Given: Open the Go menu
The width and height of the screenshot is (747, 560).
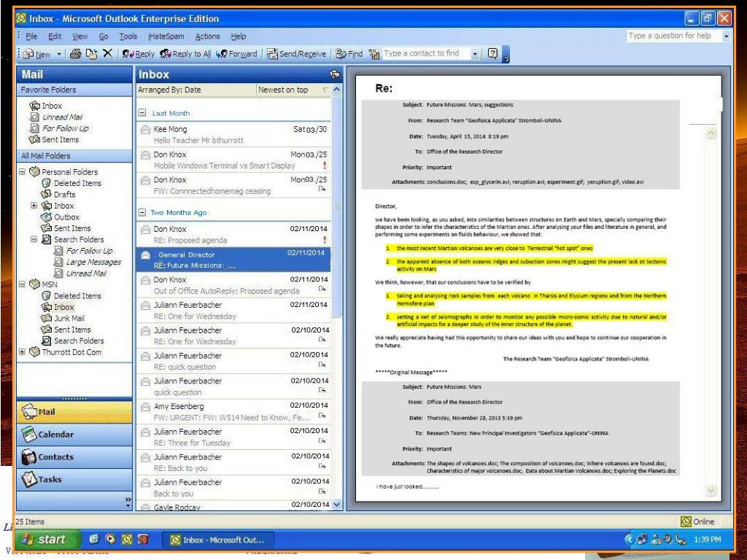Looking at the screenshot, I should point(104,36).
